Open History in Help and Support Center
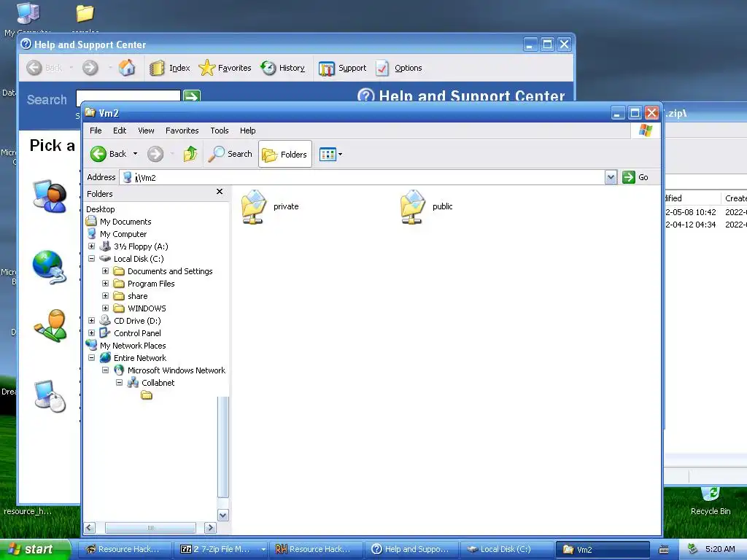Screen dimensions: 747x560 [x=282, y=68]
